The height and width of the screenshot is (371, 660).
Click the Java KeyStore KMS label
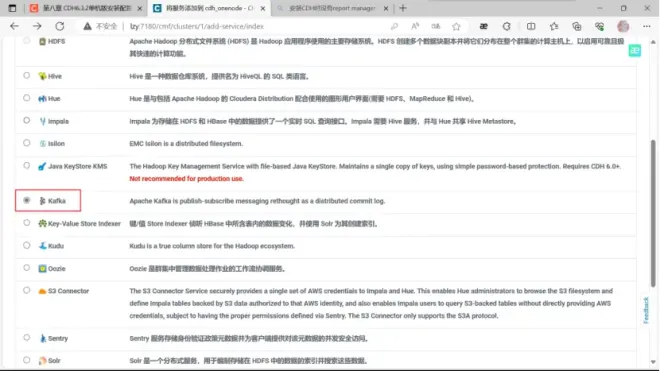(77, 166)
